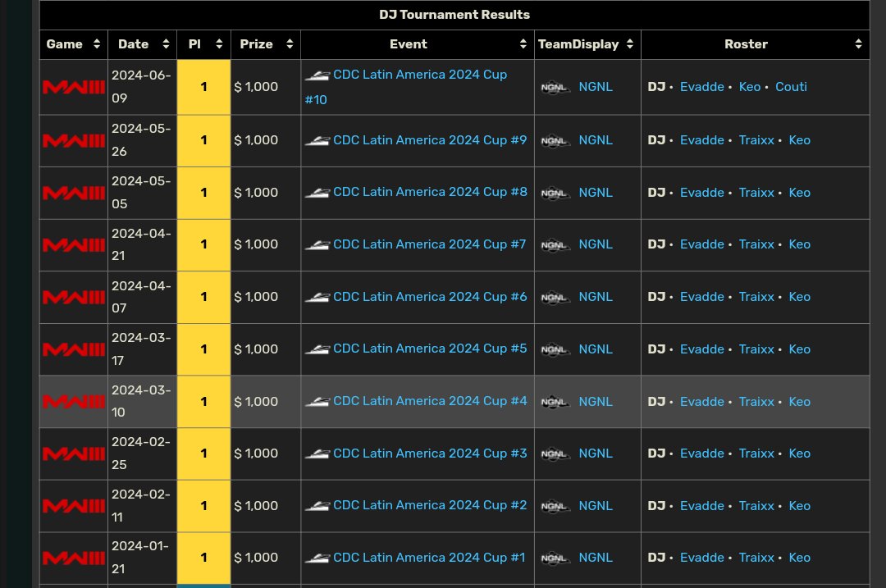
Task: Click MWIII game icon in 2024-05-05 row
Action: (74, 193)
